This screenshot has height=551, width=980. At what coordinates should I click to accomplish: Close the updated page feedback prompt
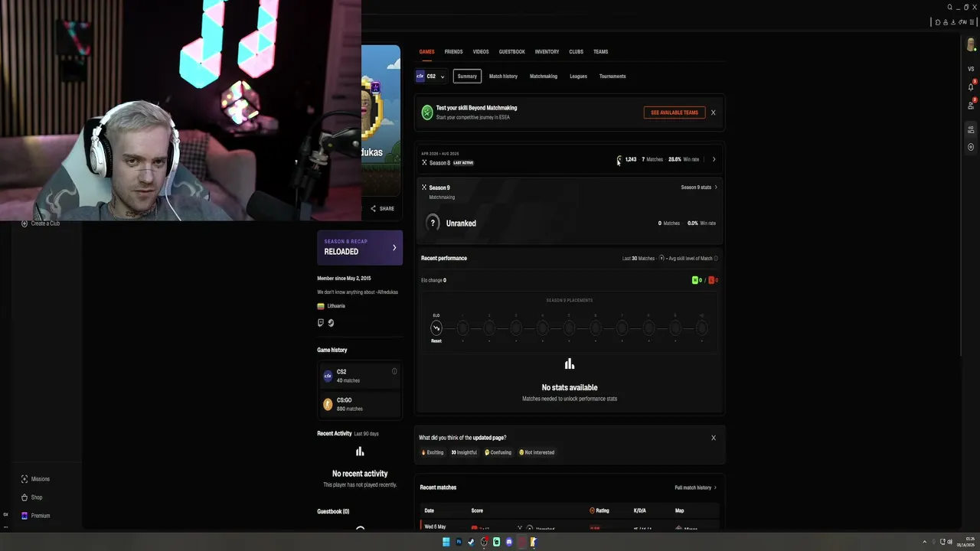pyautogui.click(x=714, y=438)
